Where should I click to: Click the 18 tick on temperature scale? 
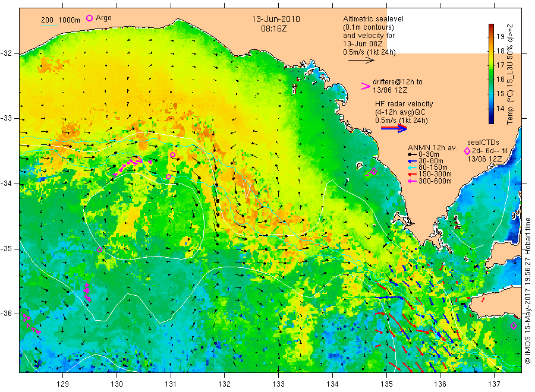point(500,51)
